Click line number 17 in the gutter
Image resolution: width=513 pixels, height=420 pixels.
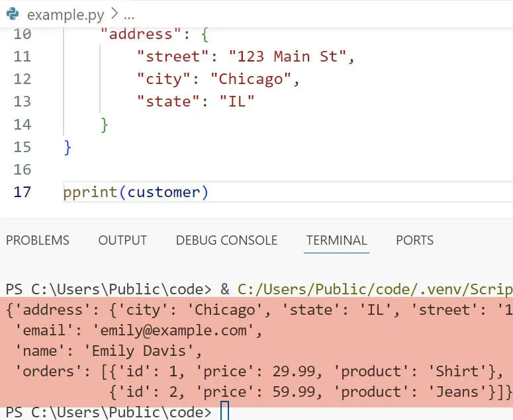22,192
